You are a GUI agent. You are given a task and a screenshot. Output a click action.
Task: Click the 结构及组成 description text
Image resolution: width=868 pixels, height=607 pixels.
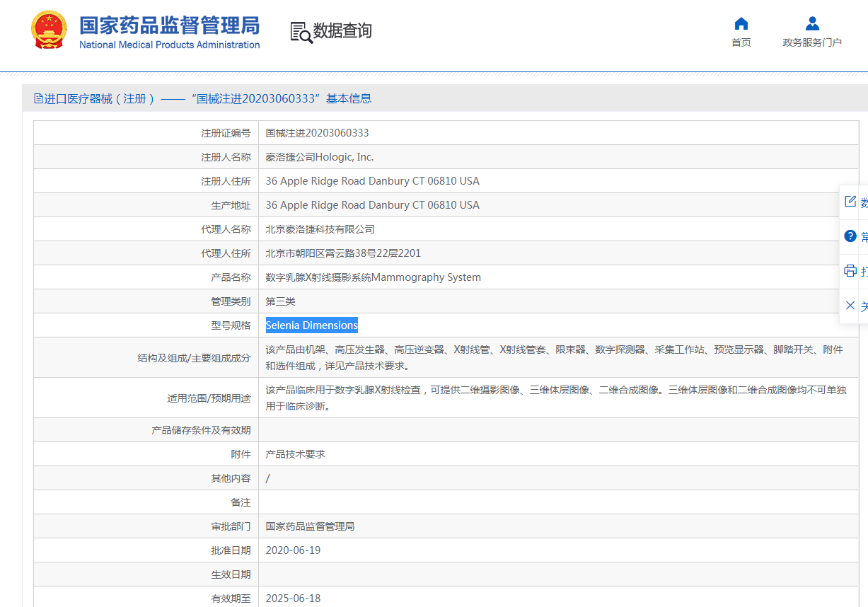(554, 357)
